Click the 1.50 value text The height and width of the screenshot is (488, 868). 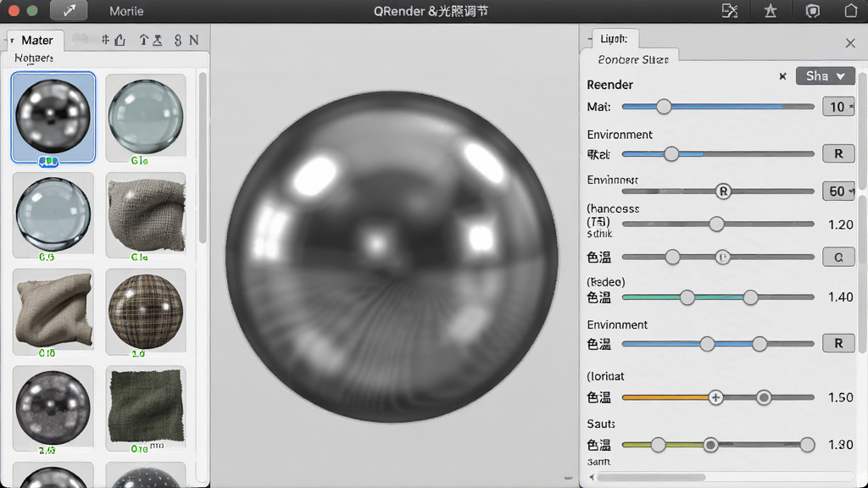pos(840,398)
